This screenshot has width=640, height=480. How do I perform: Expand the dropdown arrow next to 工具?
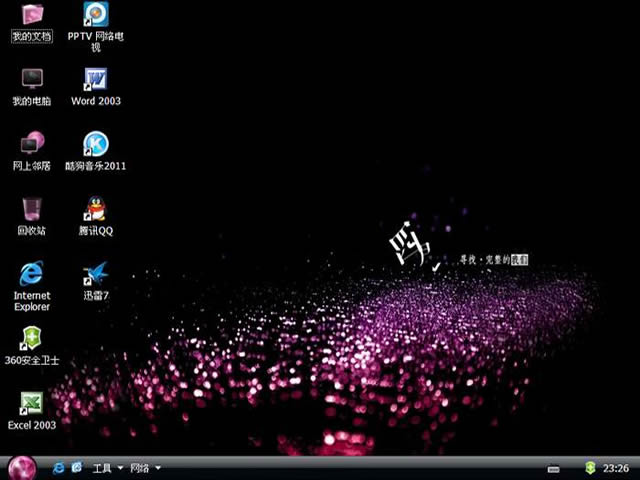click(x=120, y=468)
